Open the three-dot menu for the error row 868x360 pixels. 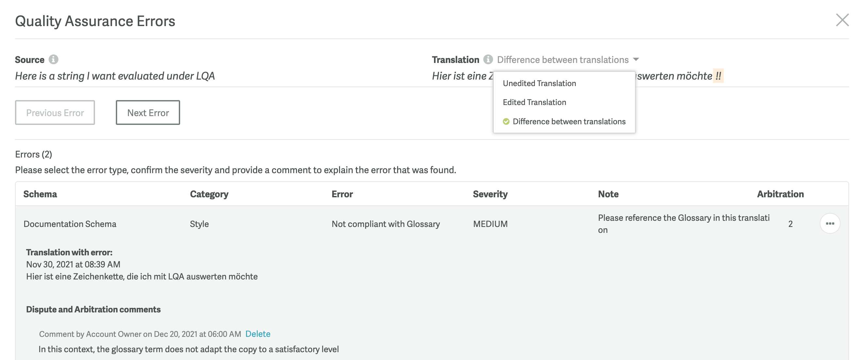pyautogui.click(x=829, y=224)
